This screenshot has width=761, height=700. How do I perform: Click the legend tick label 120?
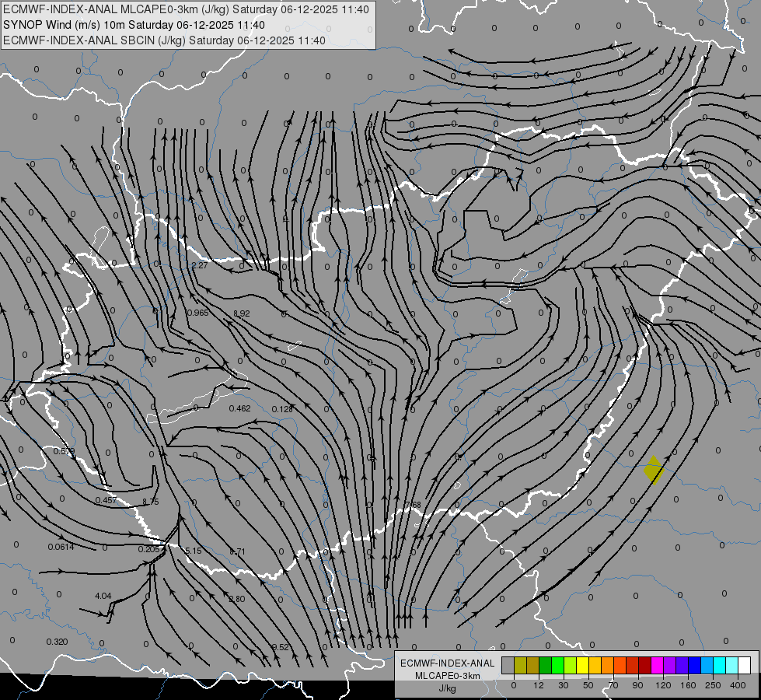coord(663,685)
